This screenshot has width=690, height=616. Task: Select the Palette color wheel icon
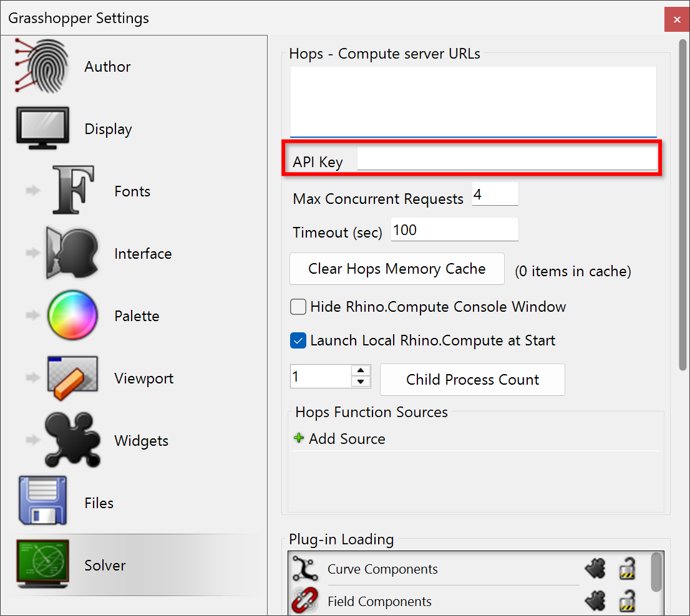tap(72, 316)
